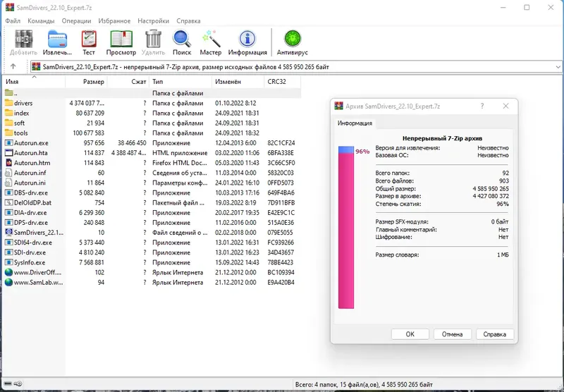The height and width of the screenshot is (392, 564).
Task: Click the date 01.10.2022 8:12
Action: [235, 103]
